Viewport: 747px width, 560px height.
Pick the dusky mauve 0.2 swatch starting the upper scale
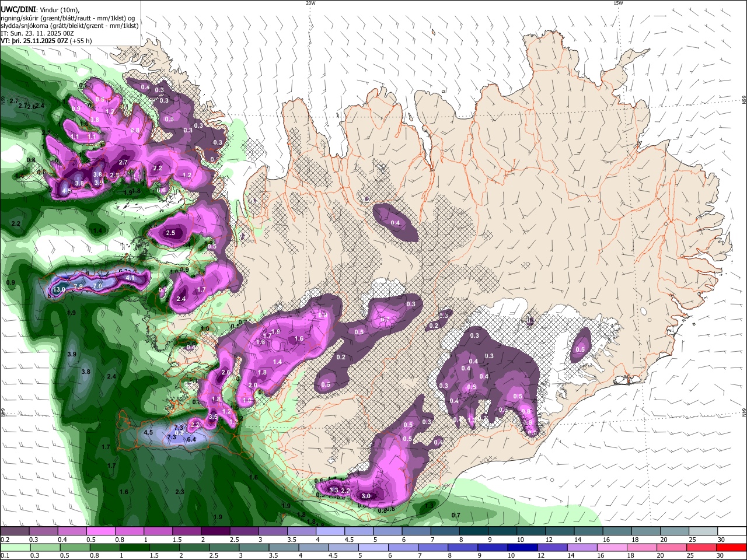pos(15,531)
